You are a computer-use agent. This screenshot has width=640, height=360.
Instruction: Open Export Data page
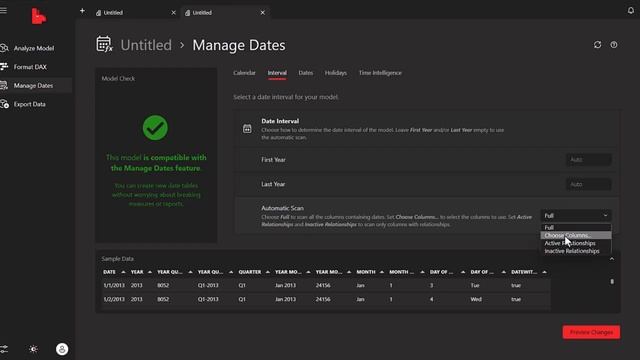tap(30, 104)
